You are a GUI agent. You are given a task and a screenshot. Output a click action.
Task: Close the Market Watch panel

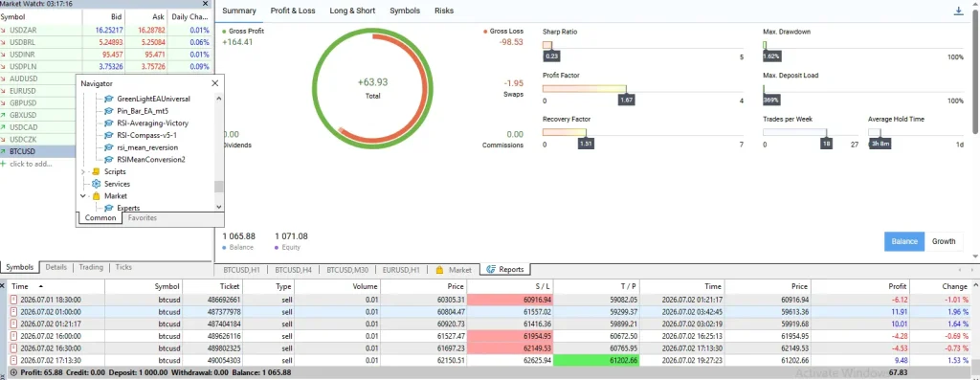point(205,4)
